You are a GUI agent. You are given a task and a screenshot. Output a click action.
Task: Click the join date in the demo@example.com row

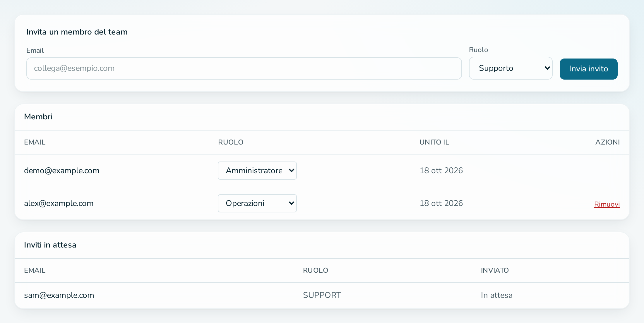click(441, 171)
